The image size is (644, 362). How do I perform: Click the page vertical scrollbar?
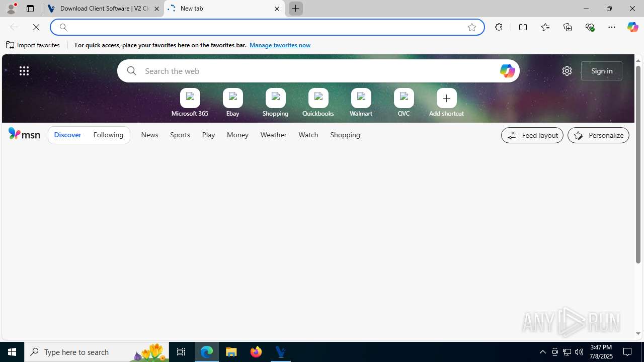coord(638,164)
